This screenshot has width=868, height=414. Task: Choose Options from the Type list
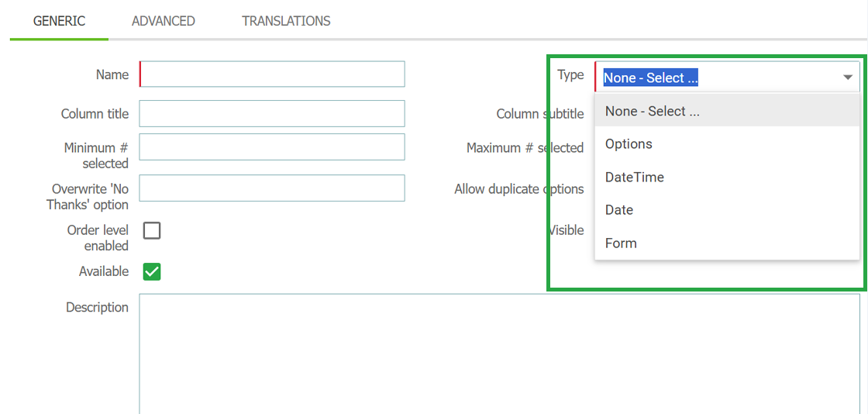pos(727,144)
